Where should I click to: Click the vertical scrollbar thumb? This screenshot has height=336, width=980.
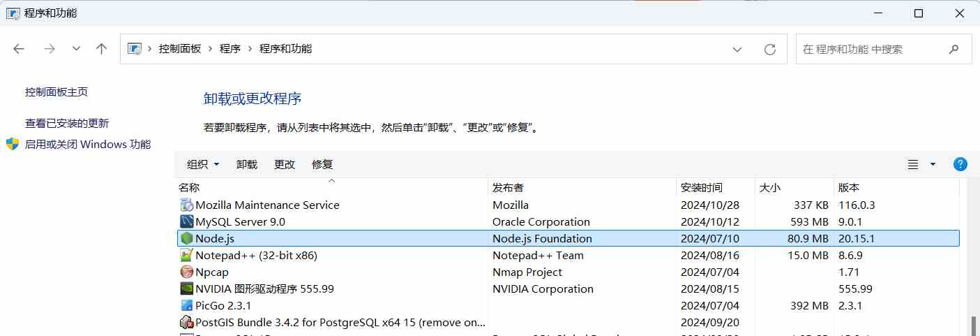click(974, 326)
